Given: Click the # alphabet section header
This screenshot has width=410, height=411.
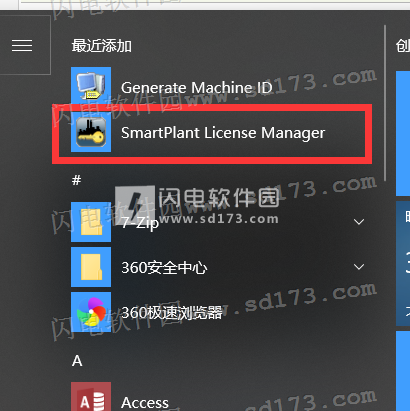Looking at the screenshot, I should [x=77, y=180].
